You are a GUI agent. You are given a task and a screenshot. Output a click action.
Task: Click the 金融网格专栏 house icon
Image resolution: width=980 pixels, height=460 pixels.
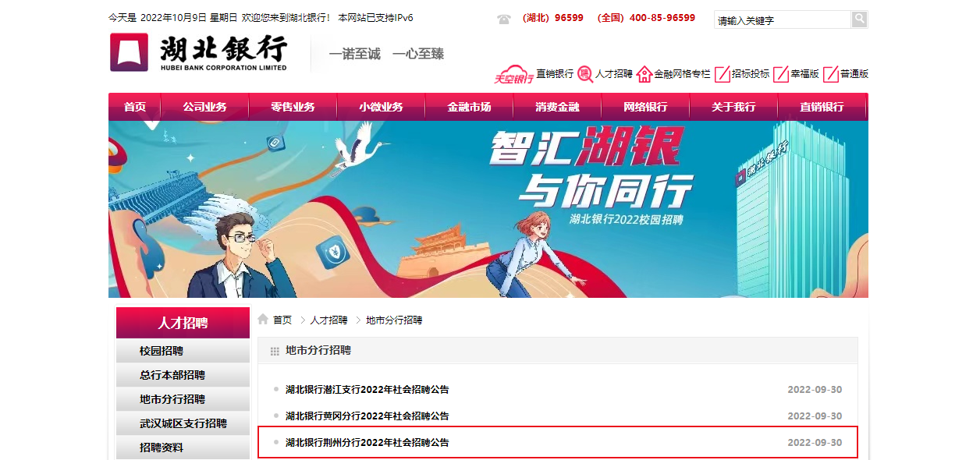click(x=644, y=74)
